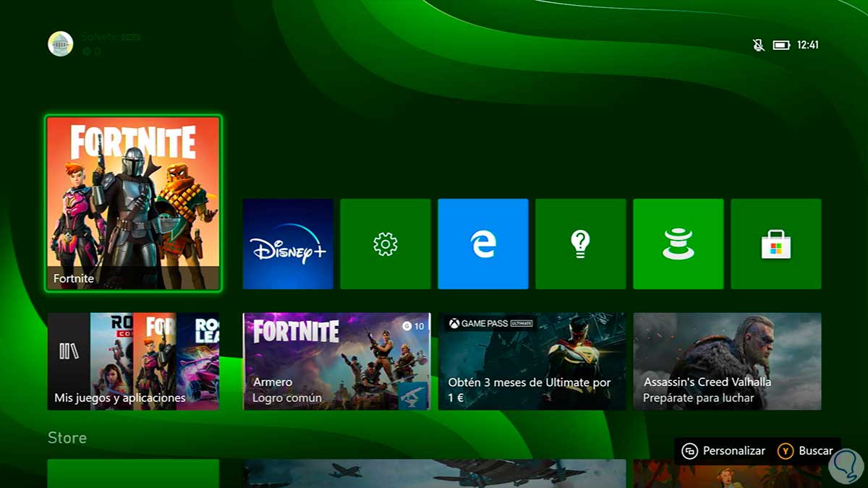Select the Buscar button
Viewport: 868px width, 488px height.
805,450
